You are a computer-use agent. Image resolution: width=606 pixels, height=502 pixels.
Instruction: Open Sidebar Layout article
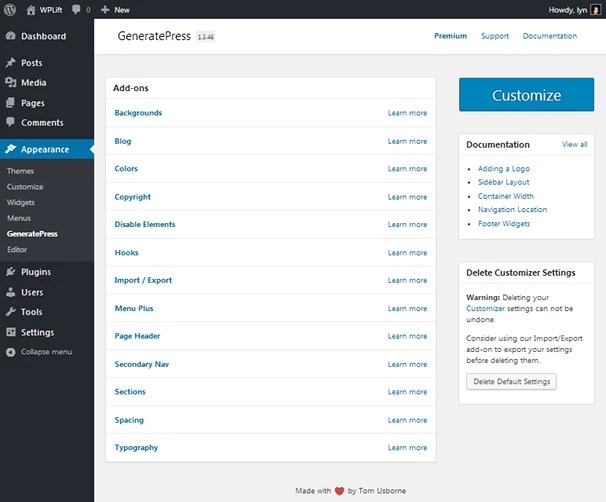coord(504,182)
